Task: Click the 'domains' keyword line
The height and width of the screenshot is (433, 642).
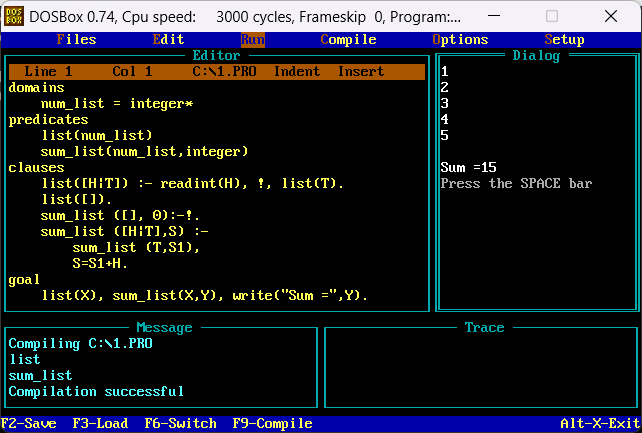Action: pos(36,88)
